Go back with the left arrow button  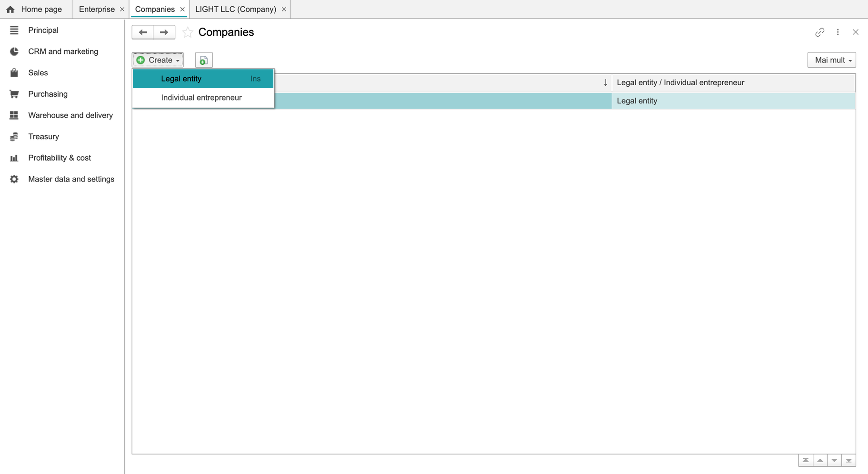tap(143, 32)
